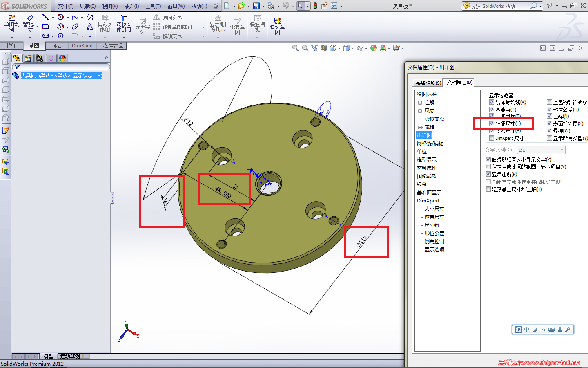
Task: Select the 草图绘制 sketch tool
Action: (x=11, y=24)
